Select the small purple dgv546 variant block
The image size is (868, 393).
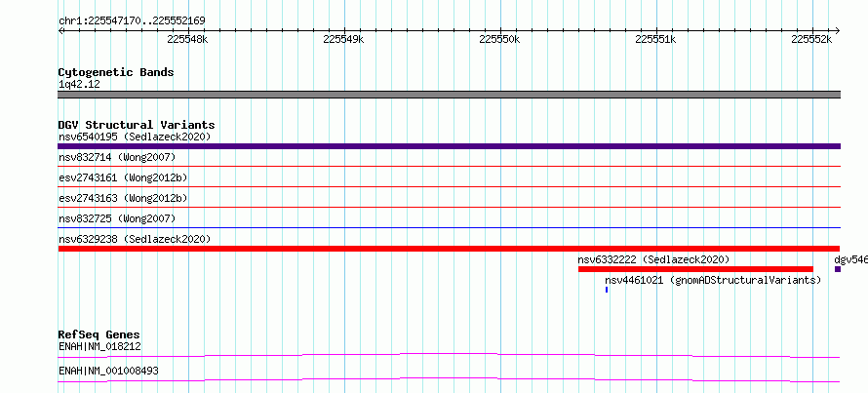[838, 269]
